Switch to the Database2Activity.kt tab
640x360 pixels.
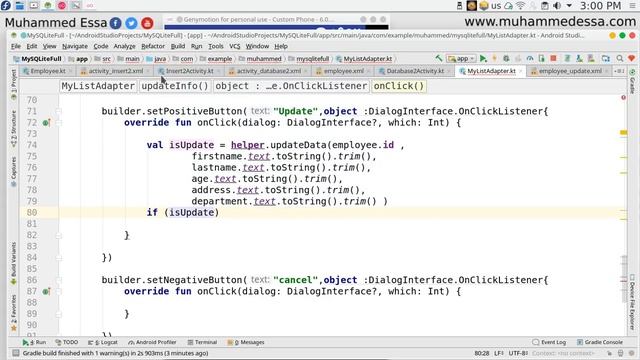click(415, 71)
